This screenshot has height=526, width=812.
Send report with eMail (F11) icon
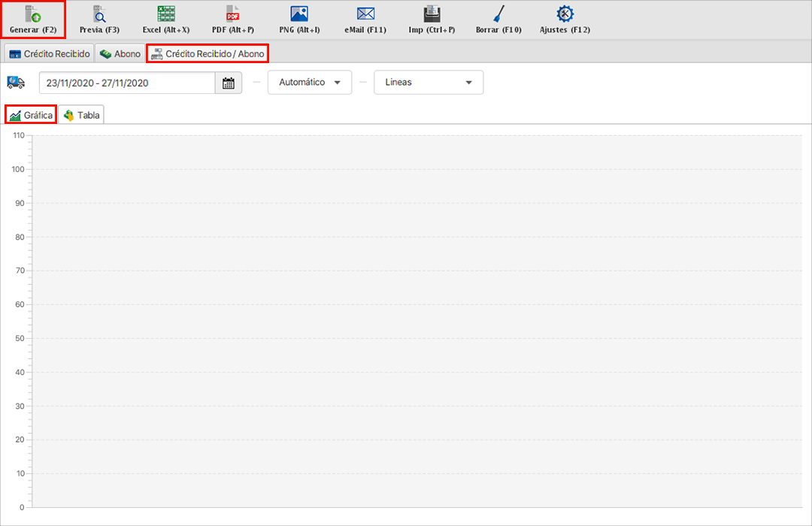(365, 14)
